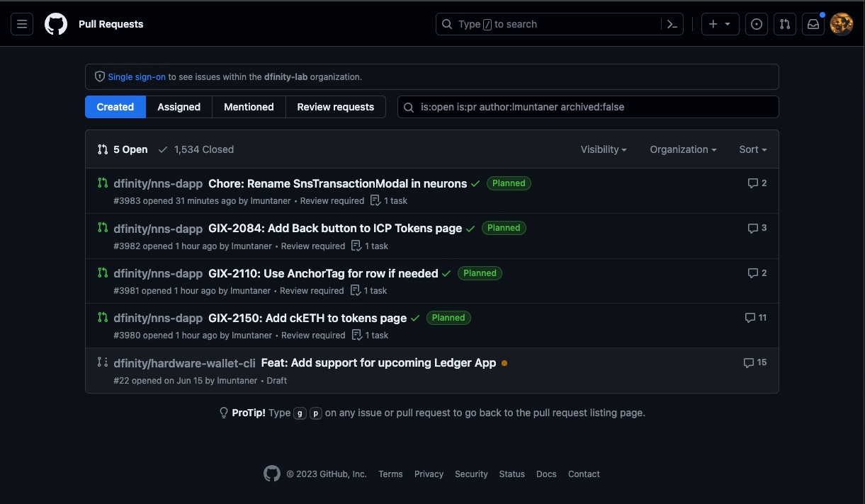Expand the Organization filter dropdown
Viewport: 865px width, 504px height.
pos(683,149)
